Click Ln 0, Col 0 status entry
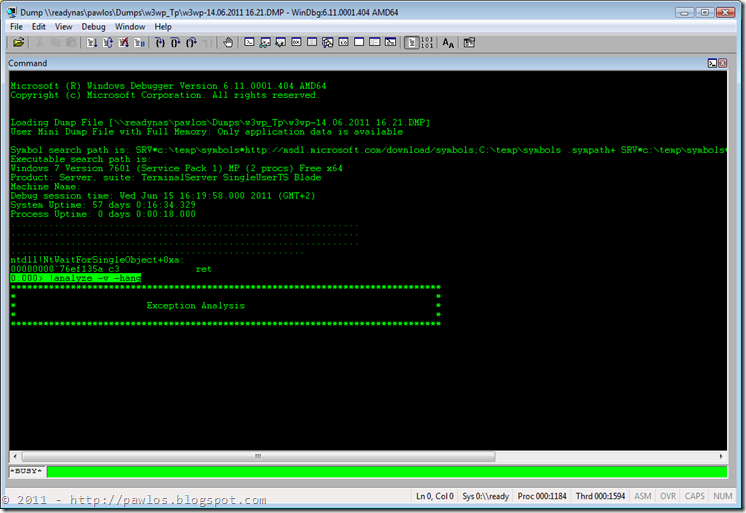This screenshot has width=746, height=513. 435,496
